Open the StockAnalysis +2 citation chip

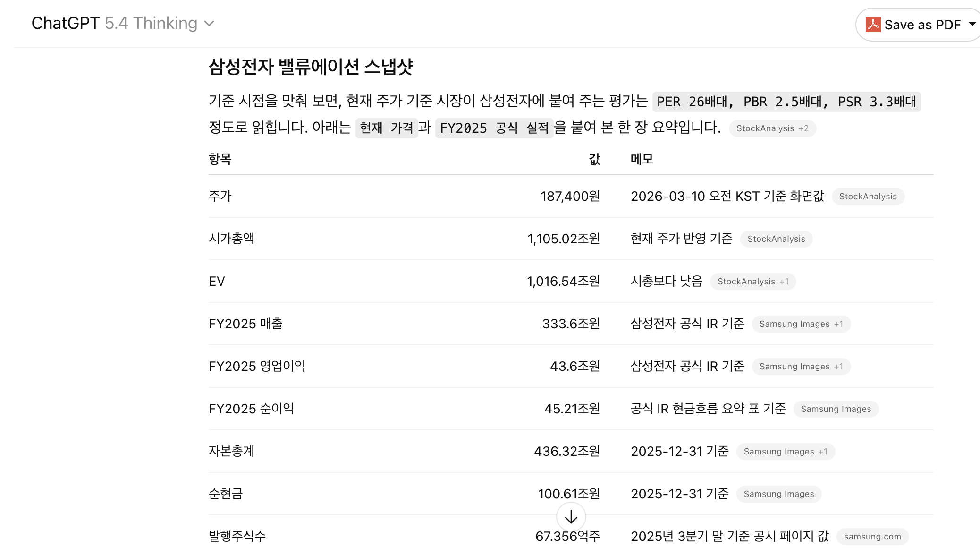coord(772,128)
